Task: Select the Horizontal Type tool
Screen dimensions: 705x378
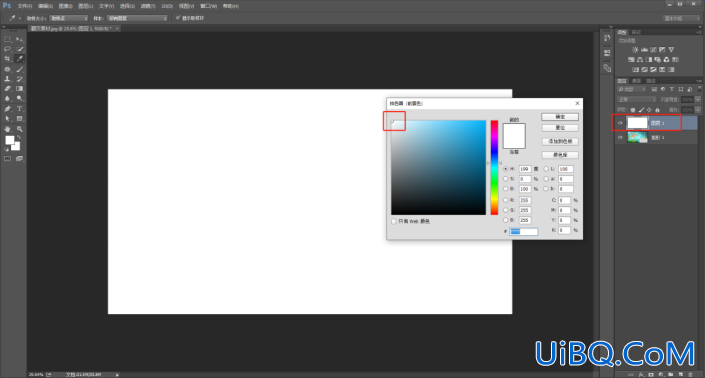Action: click(20, 109)
